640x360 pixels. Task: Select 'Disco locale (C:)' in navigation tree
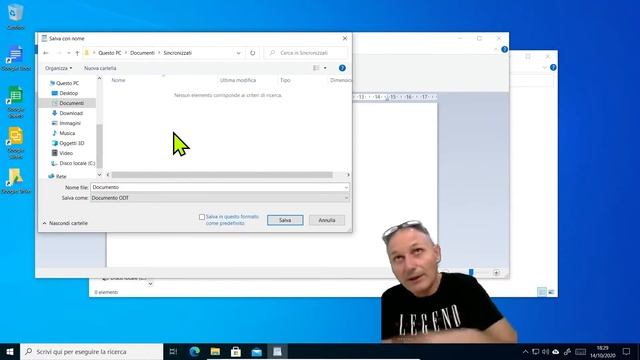[x=73, y=163]
